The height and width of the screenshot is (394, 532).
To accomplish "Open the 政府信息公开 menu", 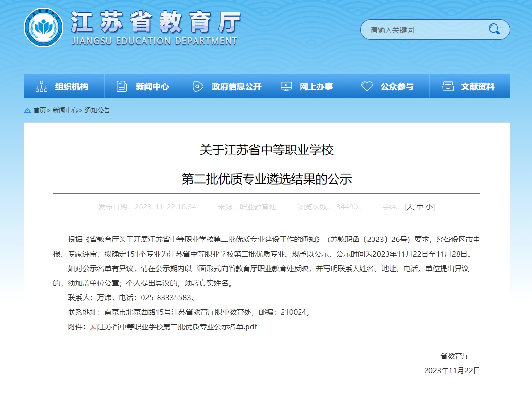I will pyautogui.click(x=236, y=86).
